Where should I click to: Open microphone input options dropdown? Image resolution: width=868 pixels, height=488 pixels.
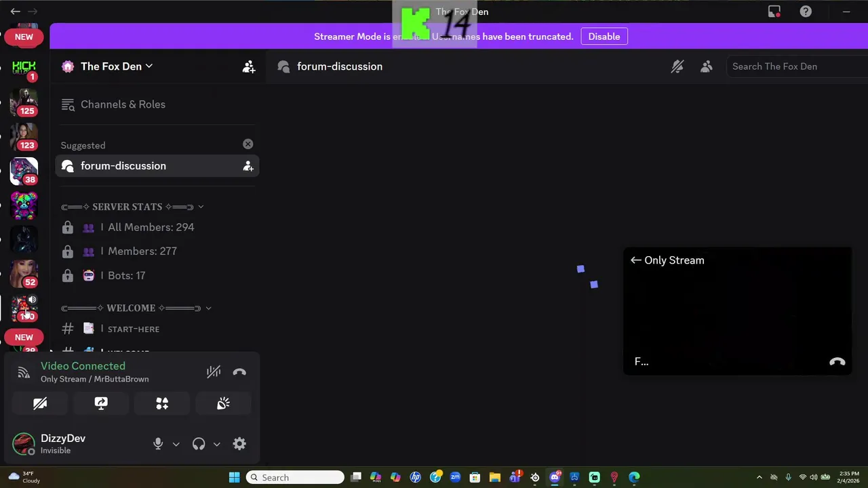pyautogui.click(x=176, y=445)
